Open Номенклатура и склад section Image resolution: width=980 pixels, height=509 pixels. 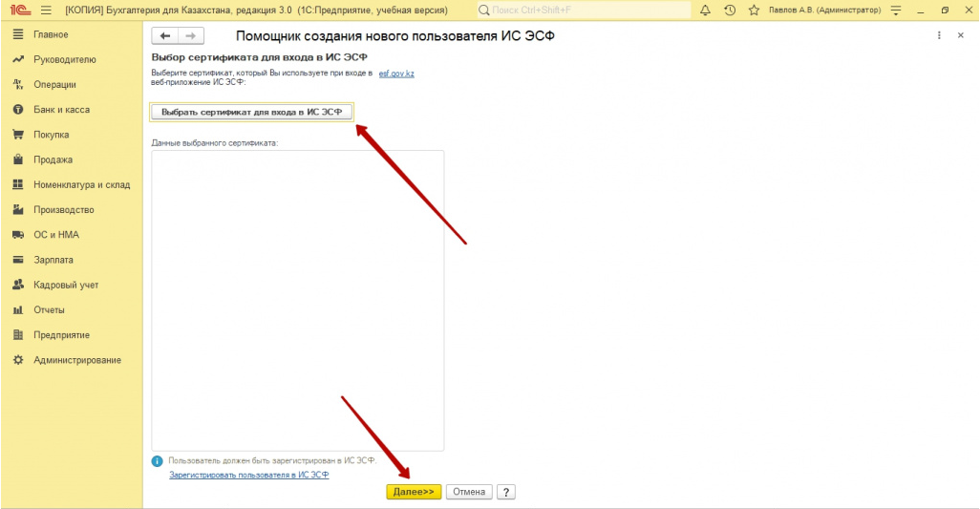(x=82, y=184)
